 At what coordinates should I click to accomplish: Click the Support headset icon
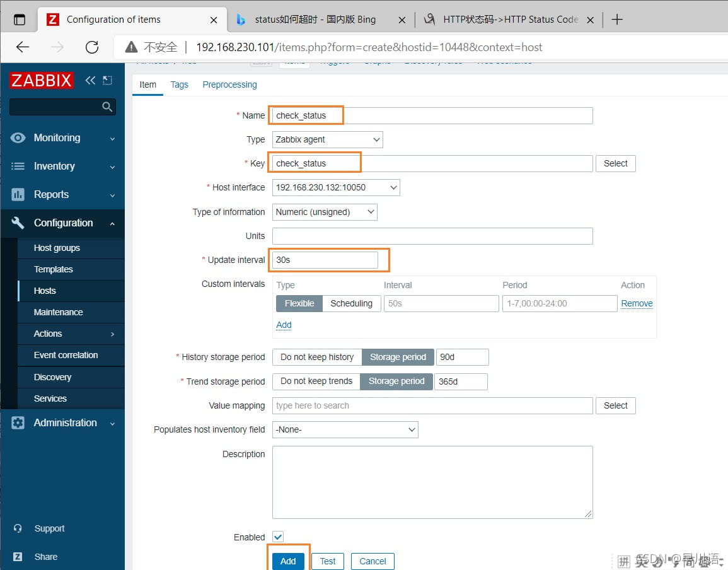pyautogui.click(x=18, y=528)
